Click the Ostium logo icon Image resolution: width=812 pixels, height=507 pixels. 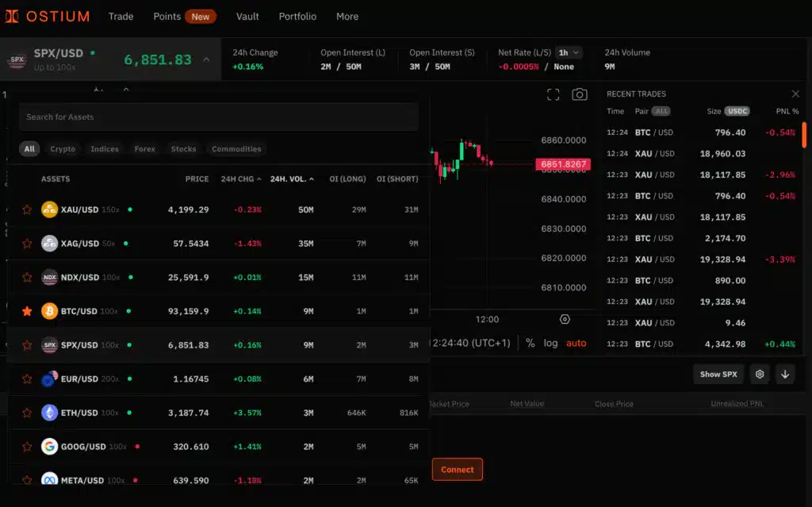click(x=12, y=15)
